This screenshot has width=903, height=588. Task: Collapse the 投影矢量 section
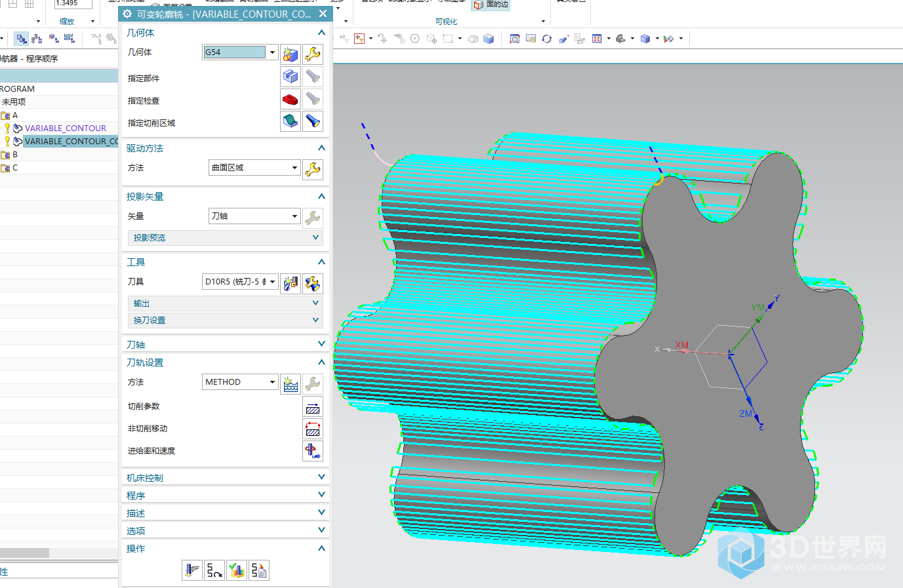321,196
